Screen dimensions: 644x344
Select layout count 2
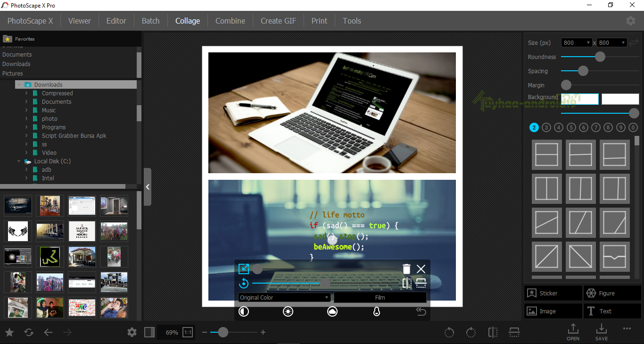534,127
